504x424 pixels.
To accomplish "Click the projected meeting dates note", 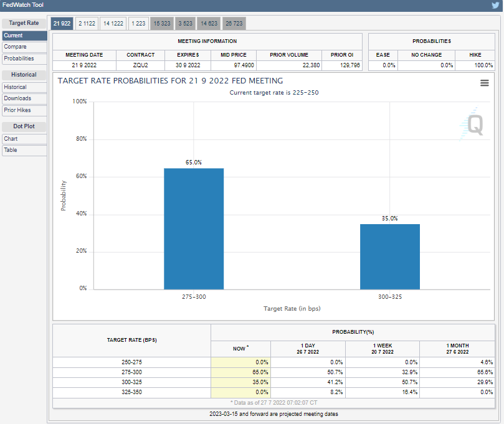I will (273, 414).
